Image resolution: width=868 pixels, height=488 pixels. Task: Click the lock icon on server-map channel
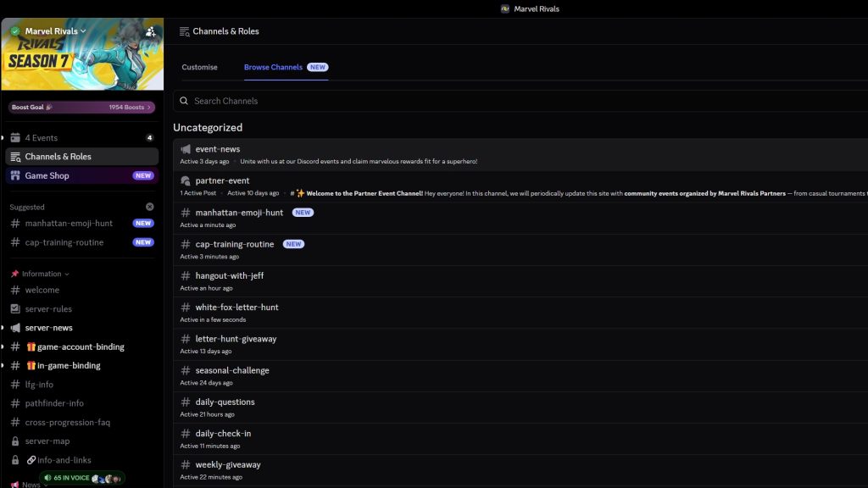(14, 441)
